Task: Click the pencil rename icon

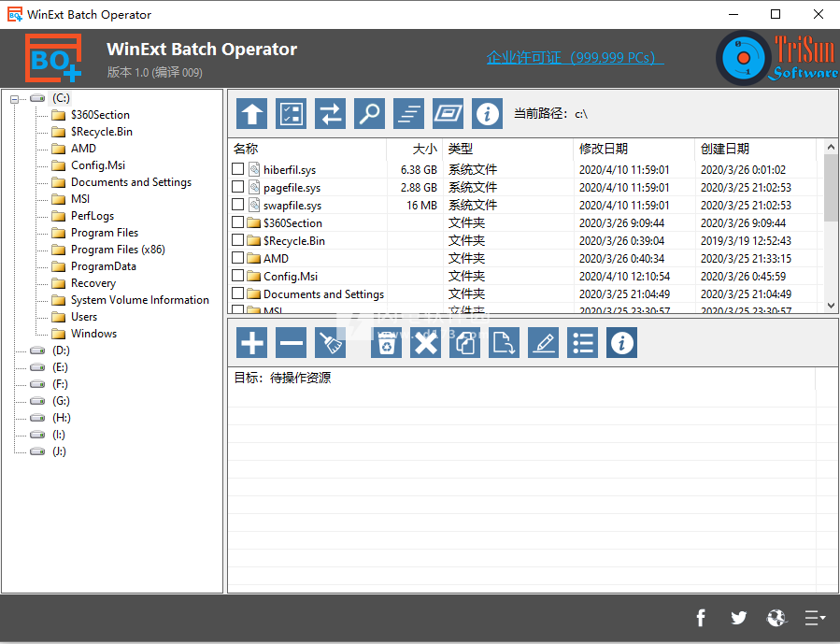Action: tap(543, 342)
